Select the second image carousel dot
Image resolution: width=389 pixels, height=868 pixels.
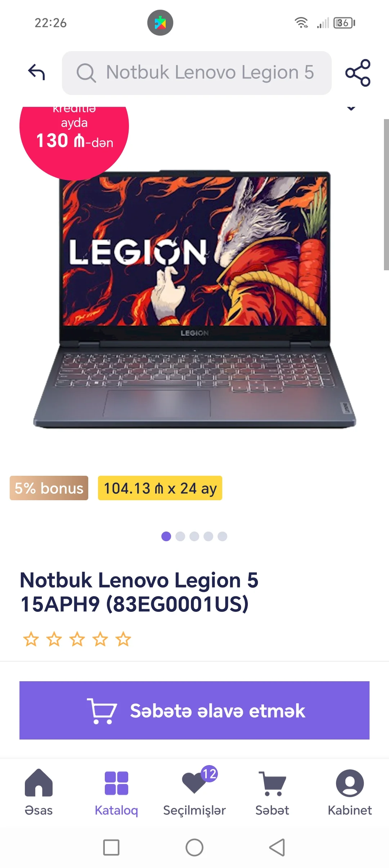180,536
